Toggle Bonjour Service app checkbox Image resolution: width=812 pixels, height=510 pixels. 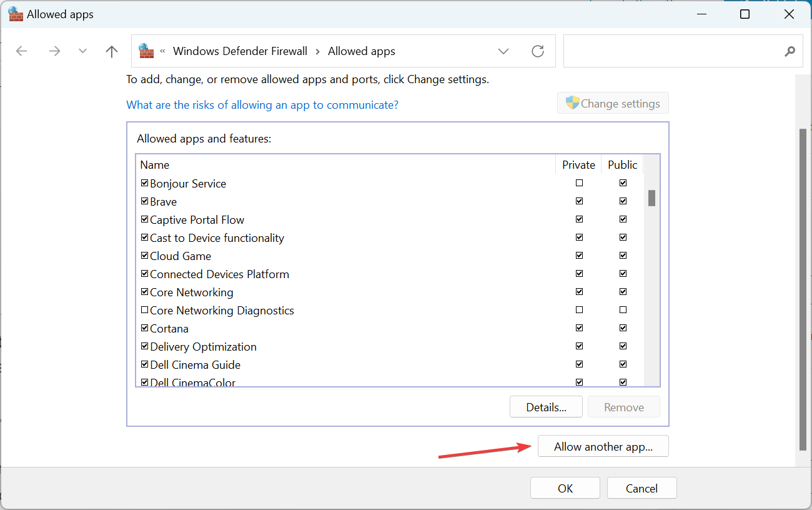point(145,183)
